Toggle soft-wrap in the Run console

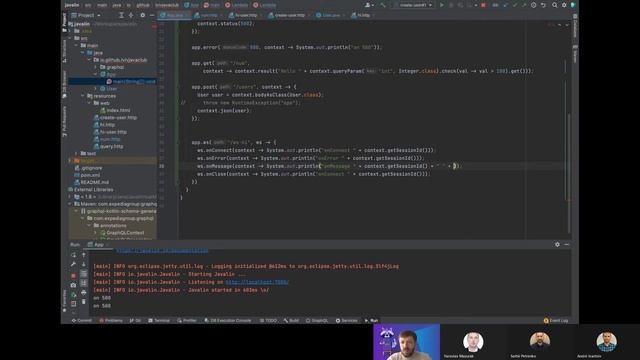[84, 273]
